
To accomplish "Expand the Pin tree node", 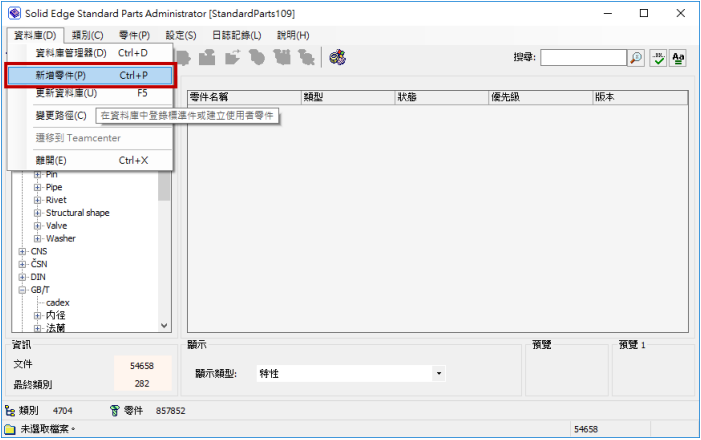I will (x=38, y=174).
